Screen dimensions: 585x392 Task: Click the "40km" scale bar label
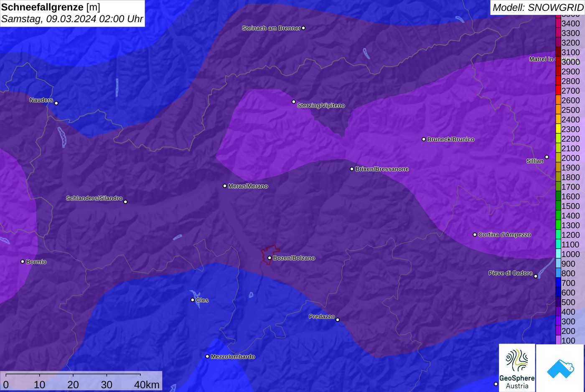[x=147, y=384]
